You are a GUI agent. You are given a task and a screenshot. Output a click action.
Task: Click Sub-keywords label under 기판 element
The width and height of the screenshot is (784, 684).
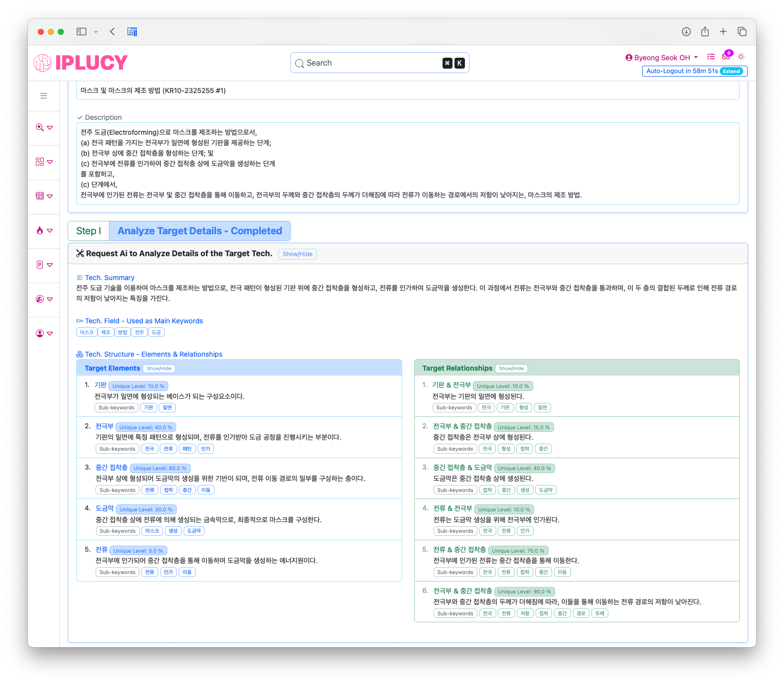[x=116, y=407]
